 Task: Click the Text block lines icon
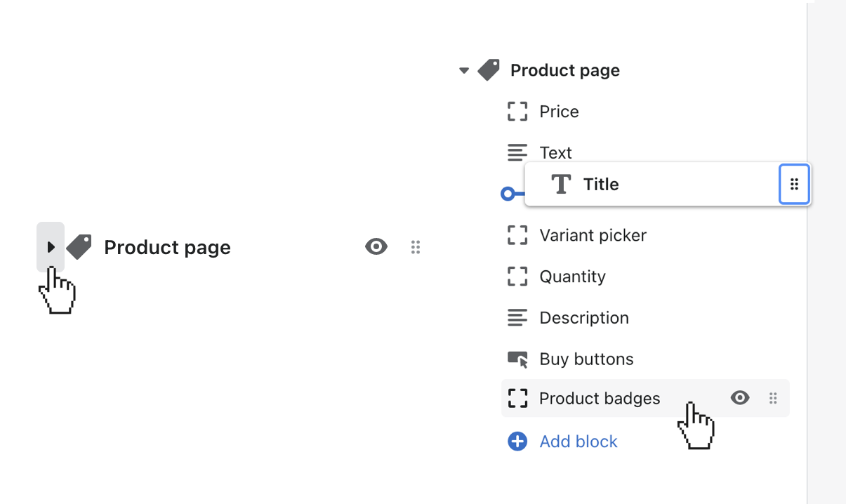pos(517,152)
